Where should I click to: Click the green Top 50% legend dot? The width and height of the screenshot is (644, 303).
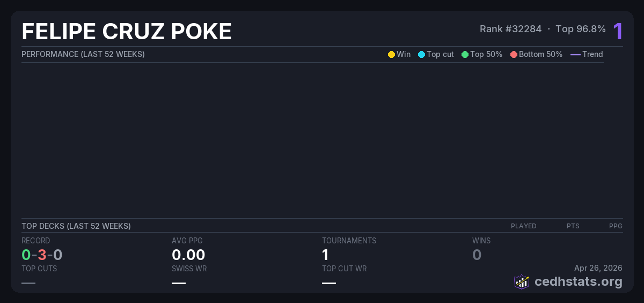pyautogui.click(x=465, y=54)
